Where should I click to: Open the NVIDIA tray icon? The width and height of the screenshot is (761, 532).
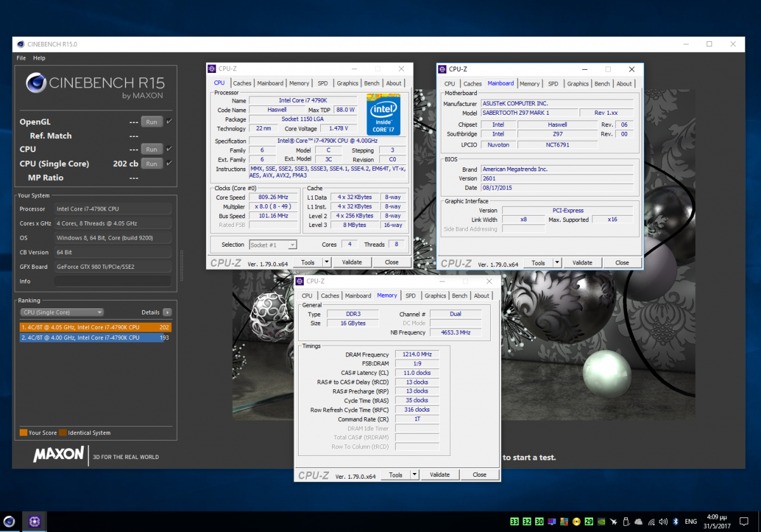point(601,521)
